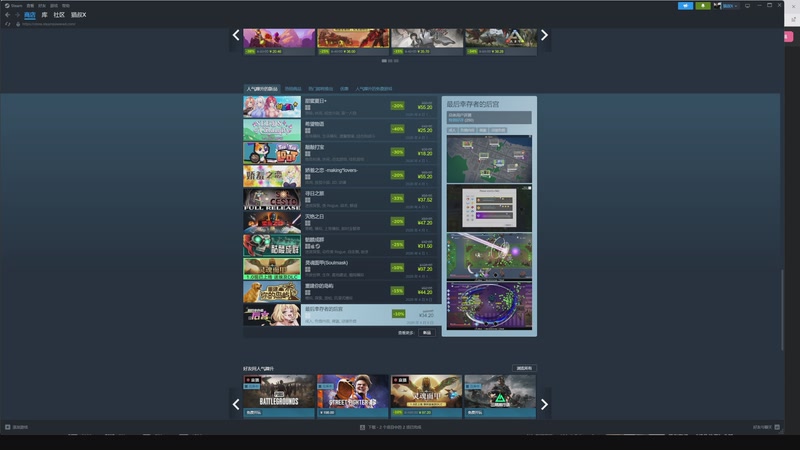Open the 社区 community tab
The width and height of the screenshot is (800, 450).
click(59, 15)
